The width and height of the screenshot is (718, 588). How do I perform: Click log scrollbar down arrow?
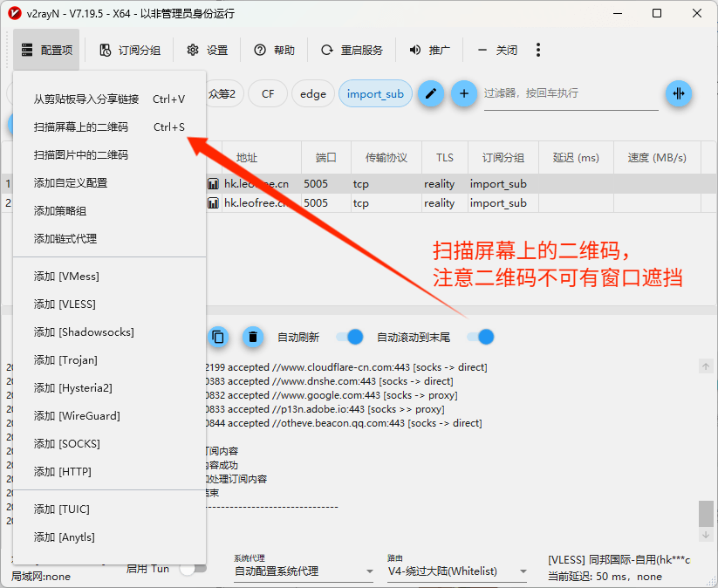(706, 535)
